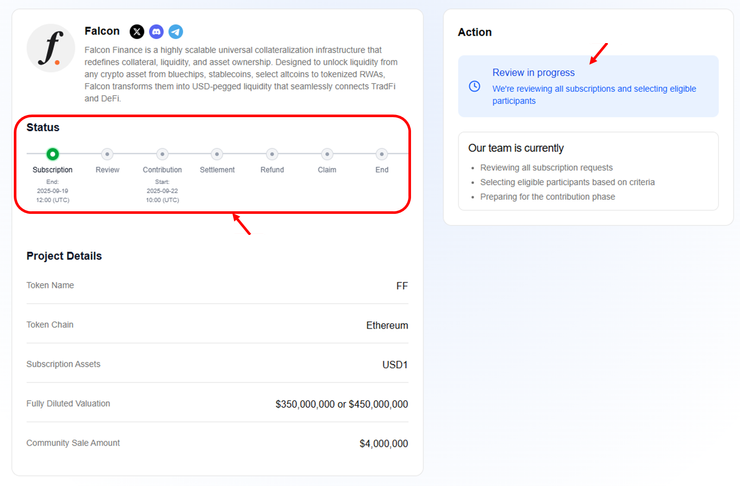
Task: Click the clock icon in Review in progress
Action: [475, 86]
